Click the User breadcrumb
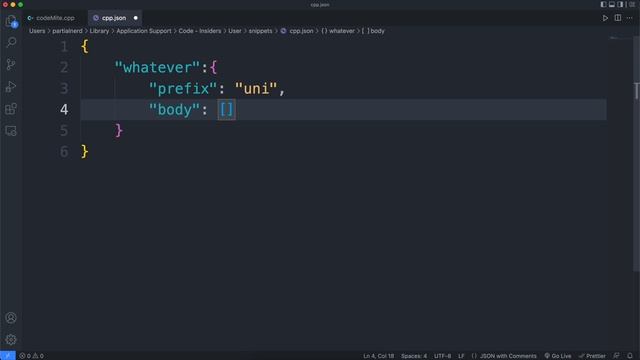Viewport: 640px width, 360px height. [x=235, y=31]
